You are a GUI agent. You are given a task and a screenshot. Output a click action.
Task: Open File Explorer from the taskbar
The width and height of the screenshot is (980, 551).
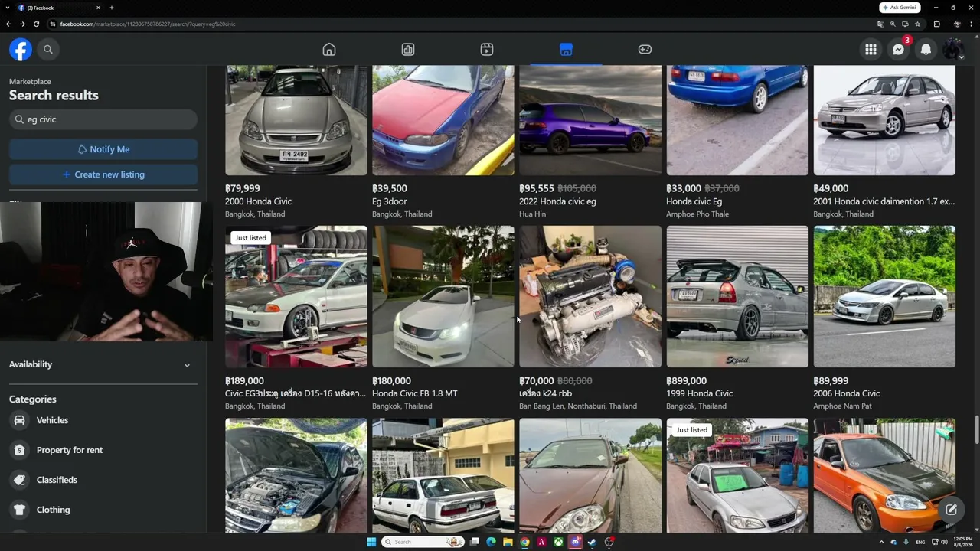click(x=508, y=542)
